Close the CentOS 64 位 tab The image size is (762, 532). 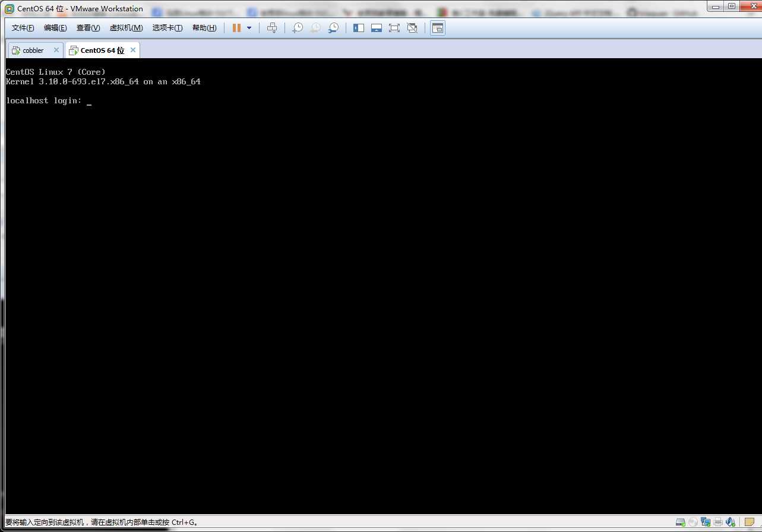[x=133, y=50]
